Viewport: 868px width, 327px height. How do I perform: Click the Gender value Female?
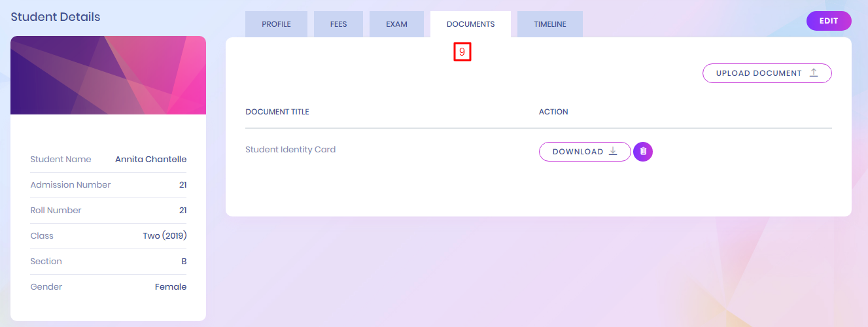[171, 286]
